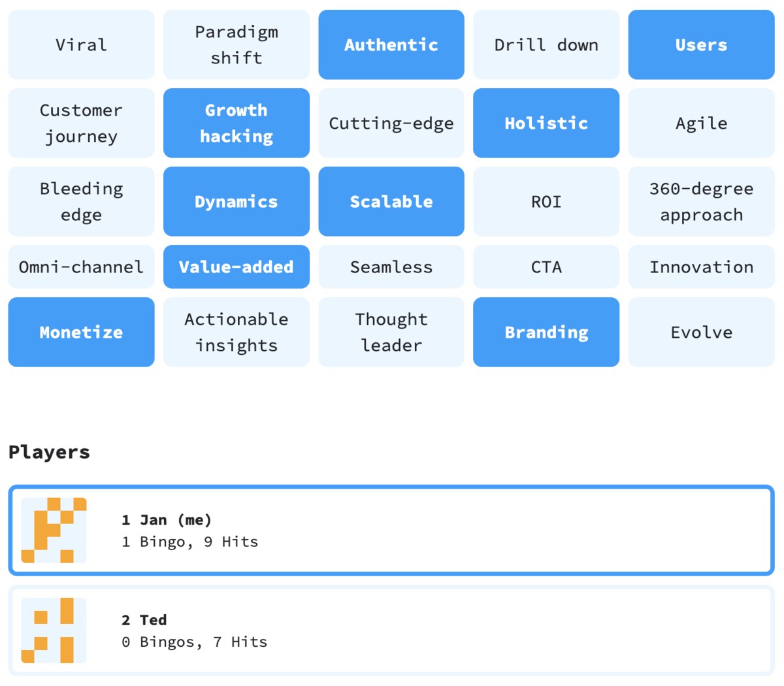Mark the Drill down tile
This screenshot has width=784, height=686.
(x=546, y=44)
